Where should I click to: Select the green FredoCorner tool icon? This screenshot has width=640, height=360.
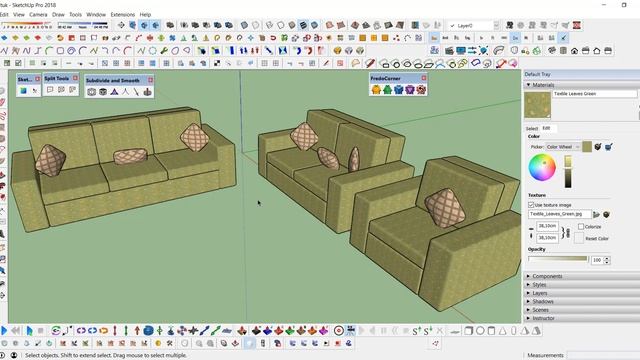pyautogui.click(x=387, y=89)
